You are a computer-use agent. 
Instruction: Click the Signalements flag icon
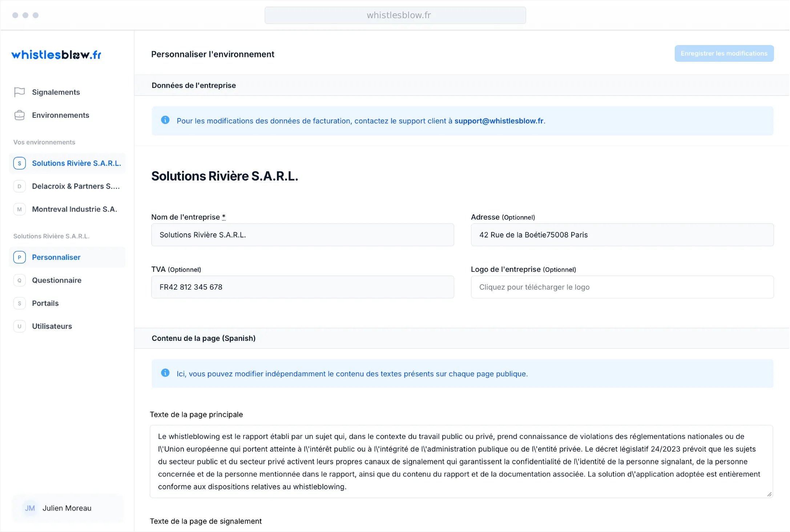(x=19, y=92)
